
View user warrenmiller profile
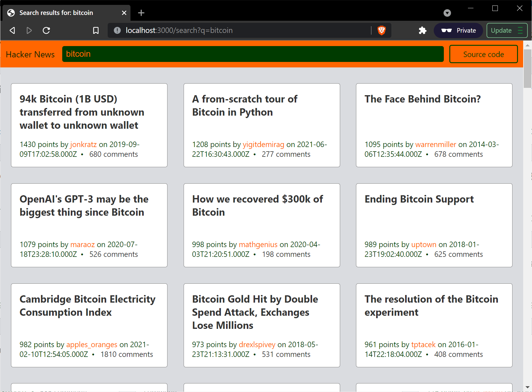[436, 144]
